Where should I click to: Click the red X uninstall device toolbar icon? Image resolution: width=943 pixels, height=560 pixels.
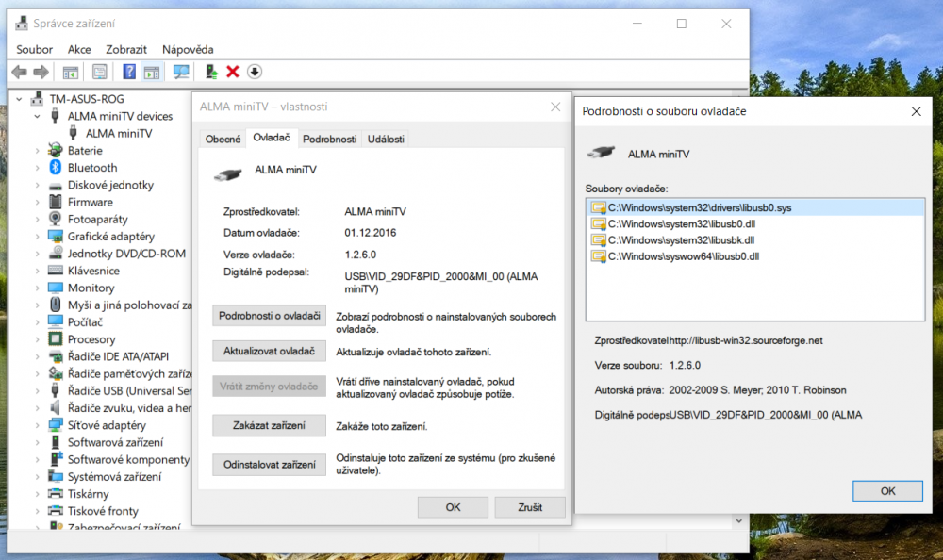point(232,72)
